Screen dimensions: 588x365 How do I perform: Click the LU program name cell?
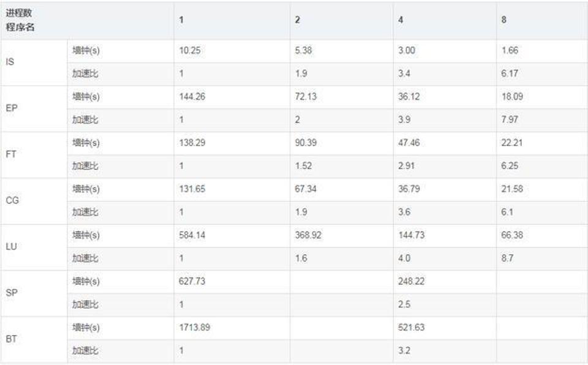34,247
